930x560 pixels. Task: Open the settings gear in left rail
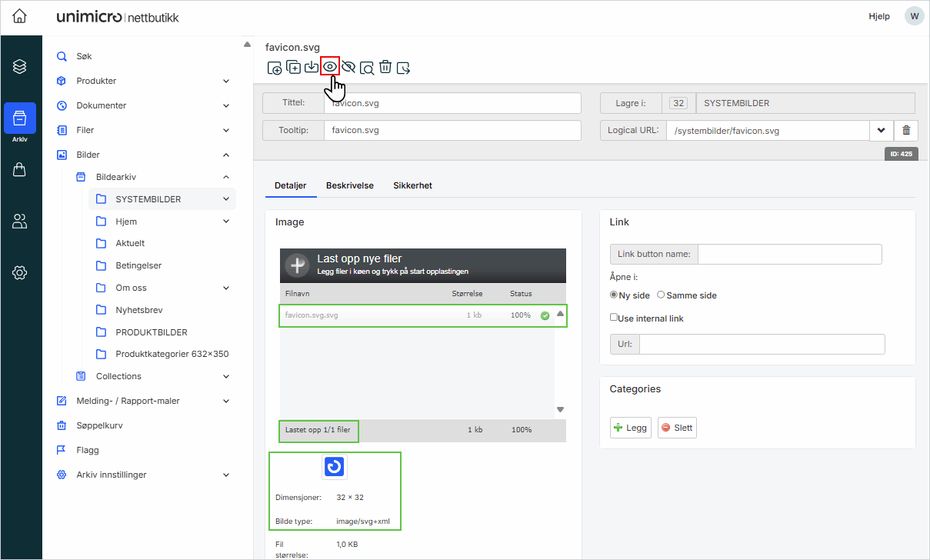click(x=20, y=272)
